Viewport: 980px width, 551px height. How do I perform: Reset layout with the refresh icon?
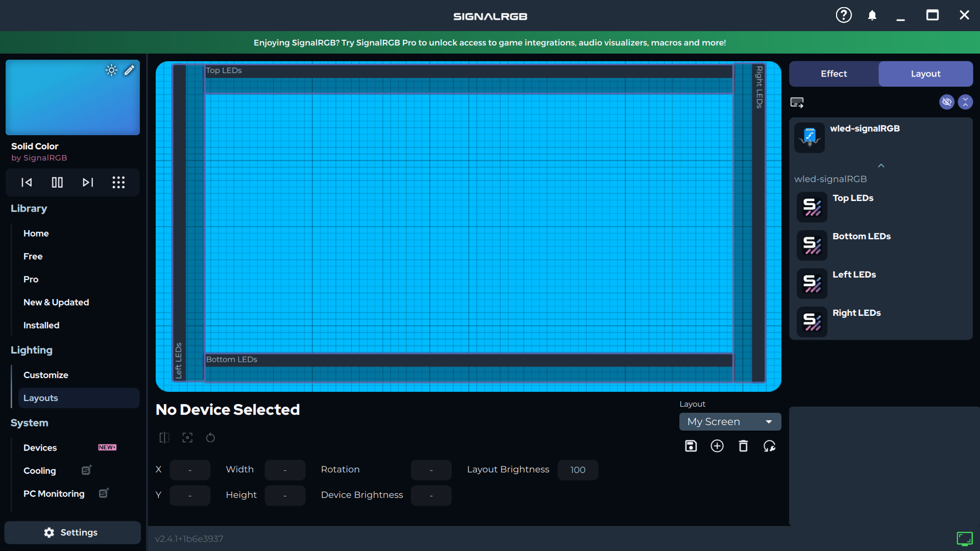coord(770,446)
